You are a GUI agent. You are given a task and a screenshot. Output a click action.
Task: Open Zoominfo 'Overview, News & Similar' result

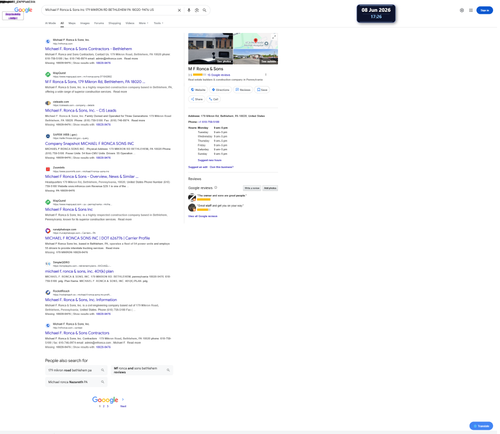[91, 176]
